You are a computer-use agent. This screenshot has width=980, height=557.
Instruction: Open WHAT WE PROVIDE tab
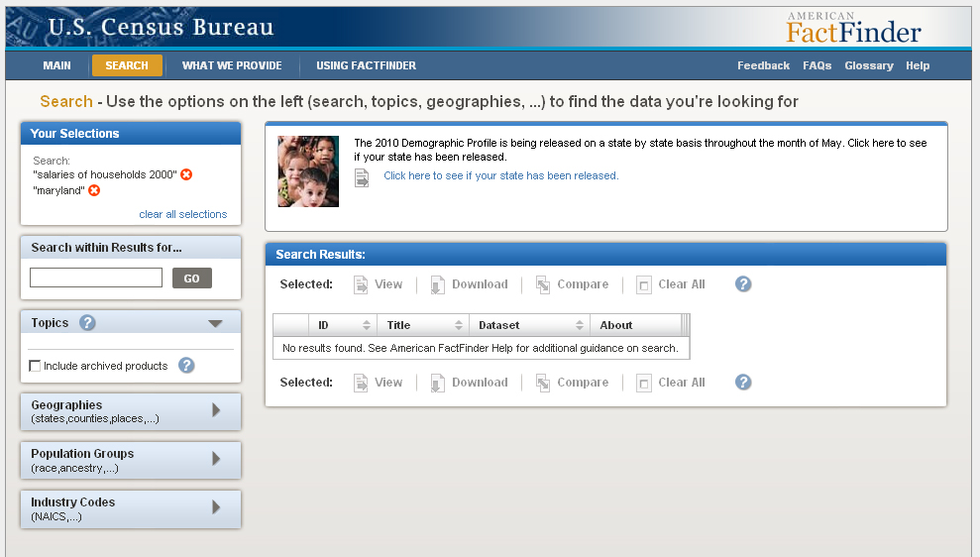(232, 65)
